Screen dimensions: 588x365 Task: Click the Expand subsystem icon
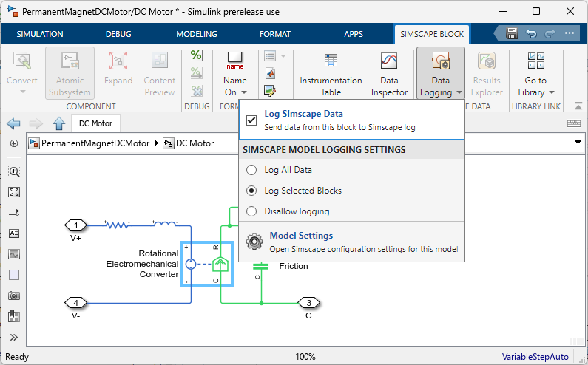(118, 61)
